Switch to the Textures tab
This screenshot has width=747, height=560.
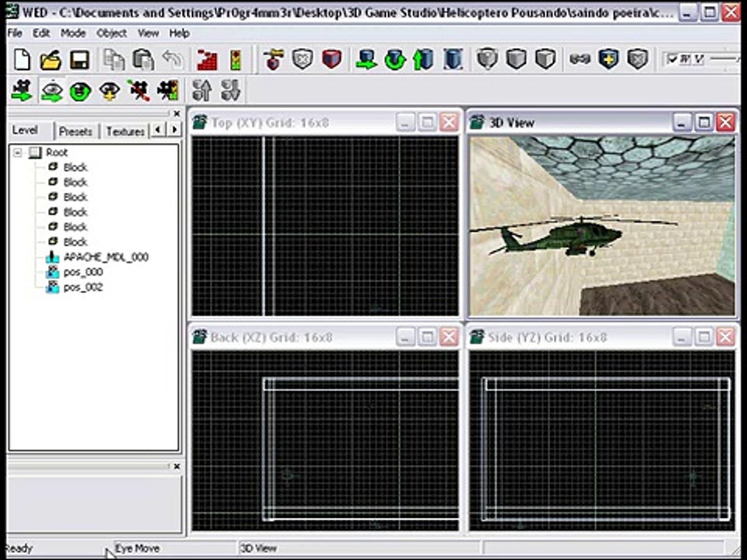pyautogui.click(x=125, y=131)
